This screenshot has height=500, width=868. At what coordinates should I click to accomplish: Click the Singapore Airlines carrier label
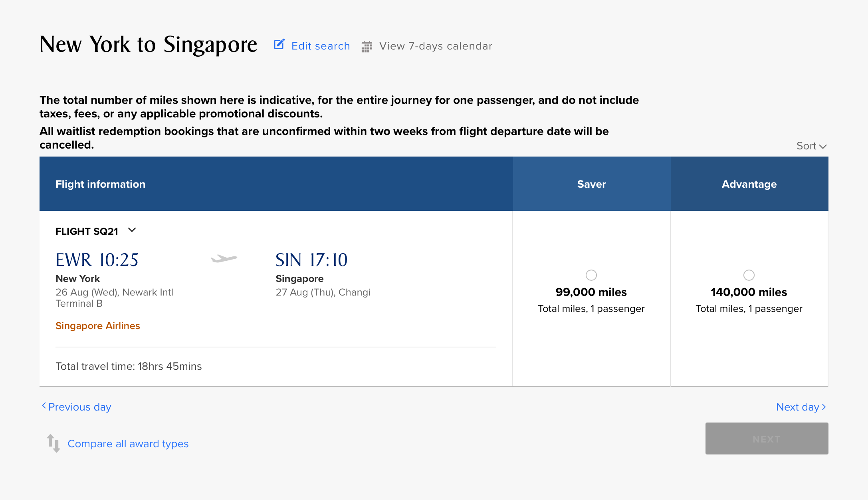98,326
